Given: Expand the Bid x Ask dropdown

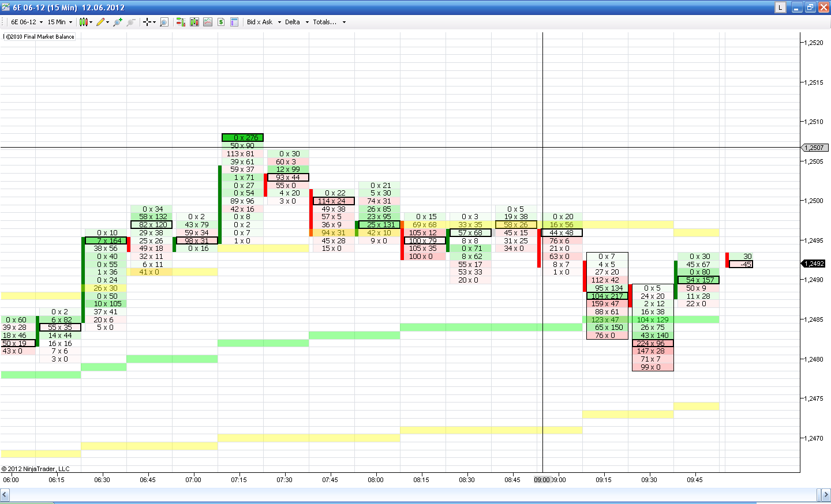Looking at the screenshot, I should tap(264, 22).
